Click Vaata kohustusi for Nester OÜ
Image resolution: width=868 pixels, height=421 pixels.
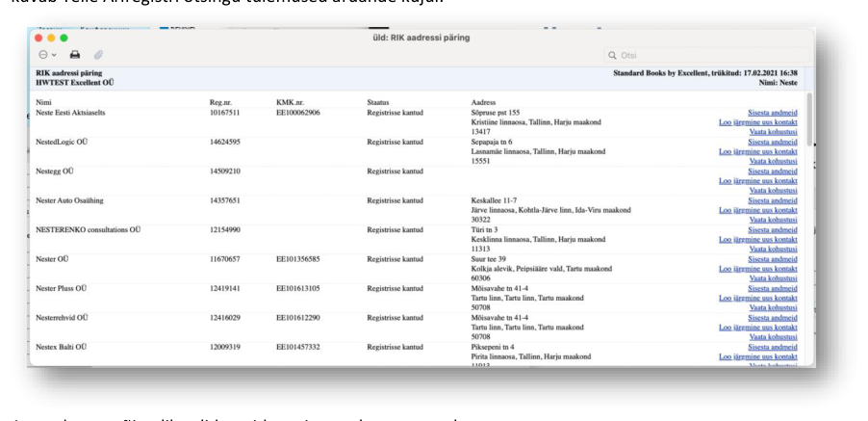[773, 278]
